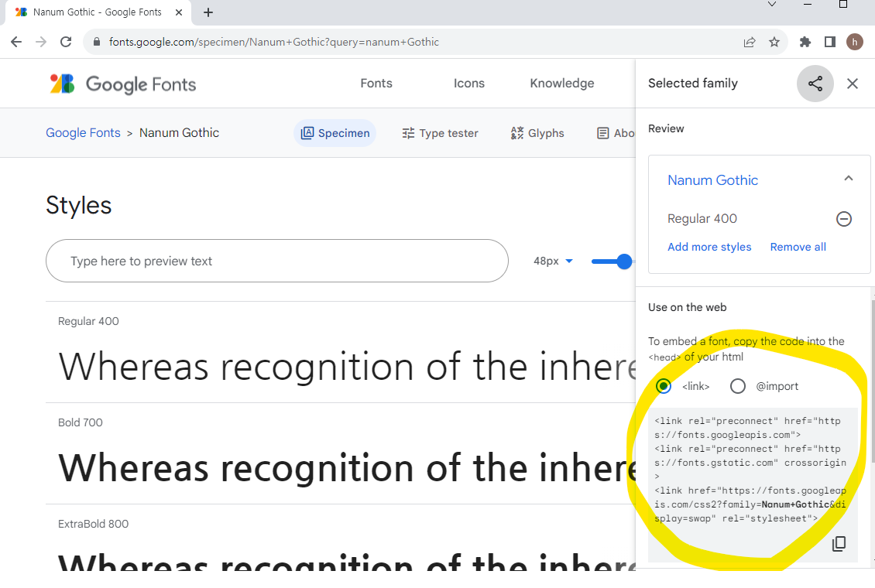Viewport: 875px width, 588px height.
Task: Open the Icons navigation item
Action: pos(468,84)
